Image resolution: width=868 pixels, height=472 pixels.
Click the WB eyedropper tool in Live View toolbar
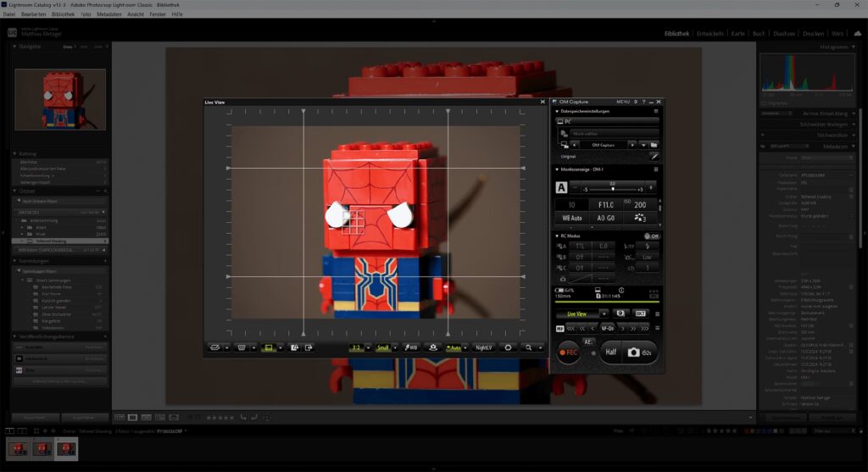tap(410, 347)
